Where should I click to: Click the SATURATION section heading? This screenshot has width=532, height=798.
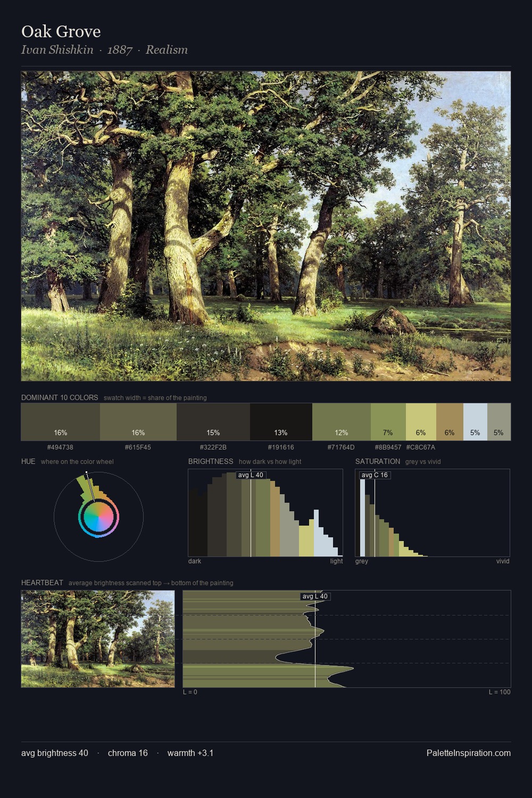(378, 461)
